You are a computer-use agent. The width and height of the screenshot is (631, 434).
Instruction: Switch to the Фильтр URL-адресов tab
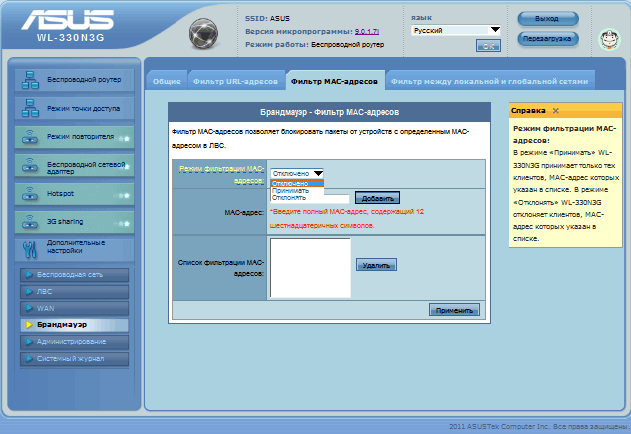pyautogui.click(x=235, y=80)
